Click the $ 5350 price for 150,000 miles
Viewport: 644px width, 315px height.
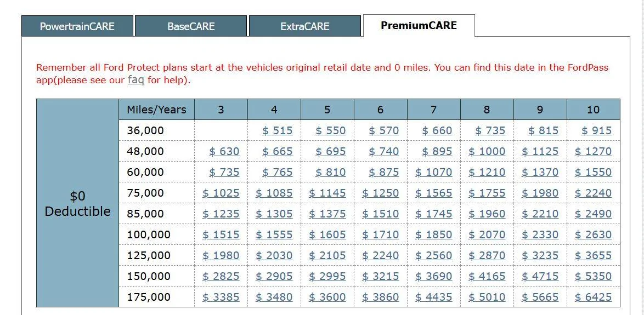(593, 276)
